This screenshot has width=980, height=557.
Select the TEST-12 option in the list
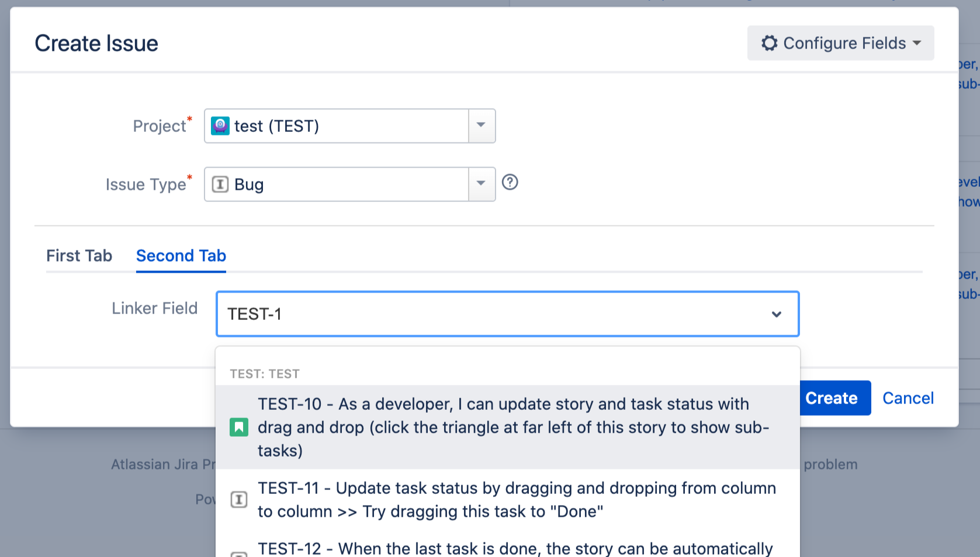pyautogui.click(x=514, y=549)
